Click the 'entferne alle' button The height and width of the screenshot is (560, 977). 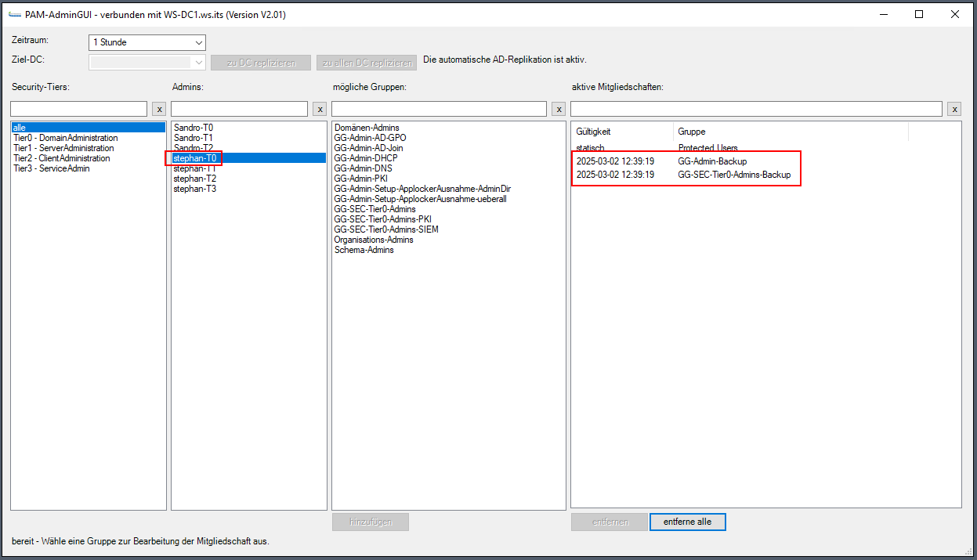point(688,522)
